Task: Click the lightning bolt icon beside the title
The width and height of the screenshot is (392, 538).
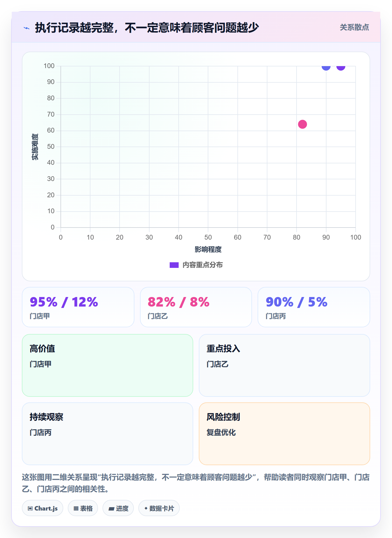Action: tap(27, 28)
